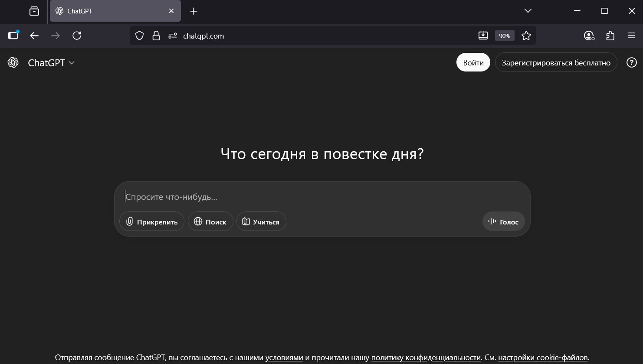Open Firefox hamburger application menu

tap(631, 36)
